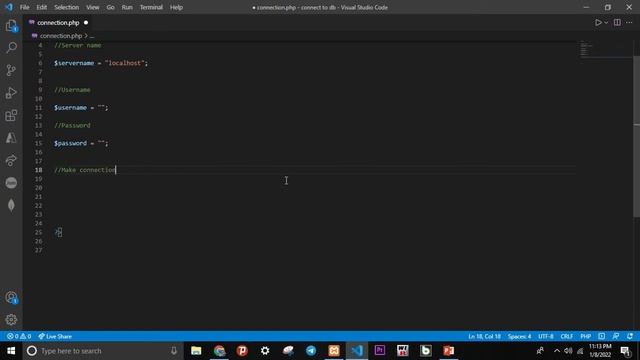640x360 pixels.
Task: Open Windows Settings gear on taskbar
Action: pos(265,351)
